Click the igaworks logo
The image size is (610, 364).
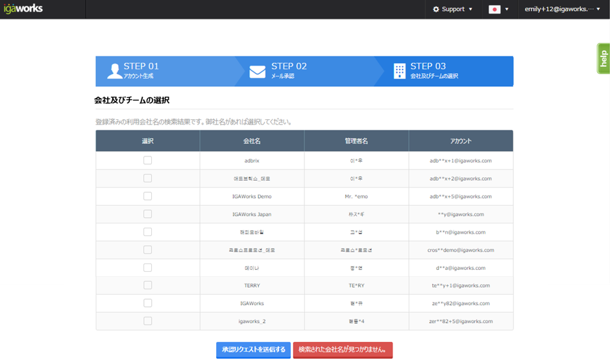pos(23,8)
